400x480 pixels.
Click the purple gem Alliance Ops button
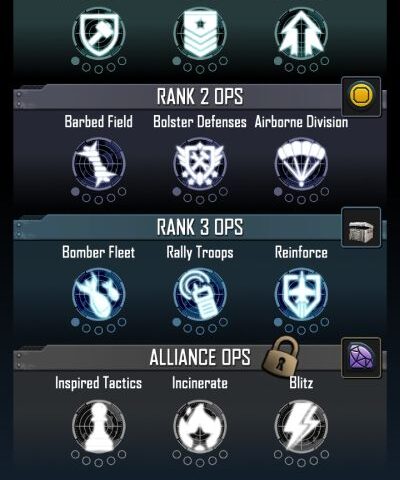click(x=361, y=358)
